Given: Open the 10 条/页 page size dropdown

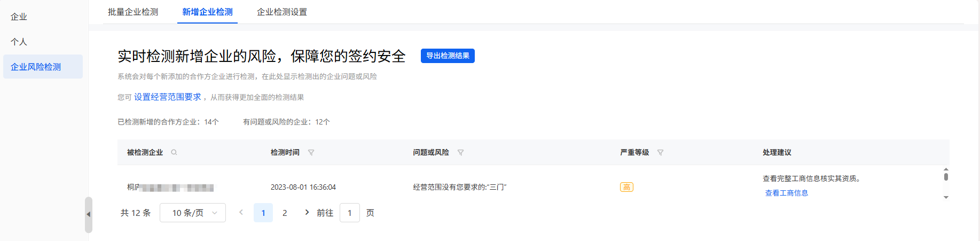Looking at the screenshot, I should coord(193,213).
